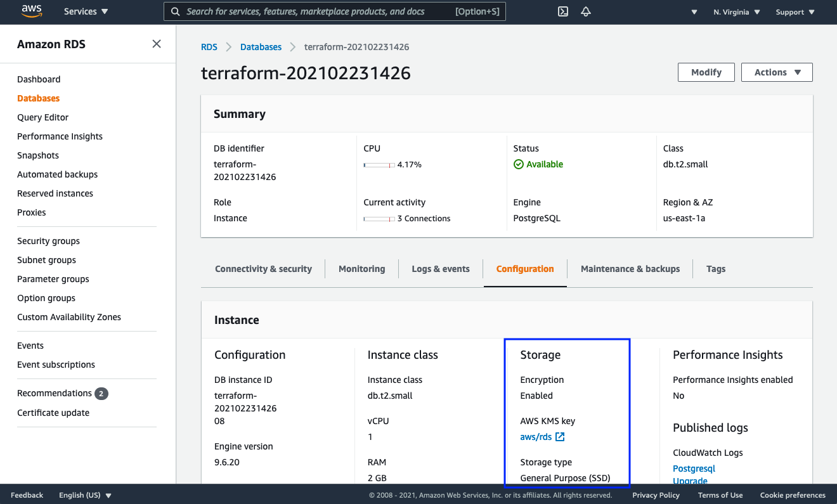Screen dimensions: 837x504
Task: Focus the AWS services search field
Action: pos(335,11)
